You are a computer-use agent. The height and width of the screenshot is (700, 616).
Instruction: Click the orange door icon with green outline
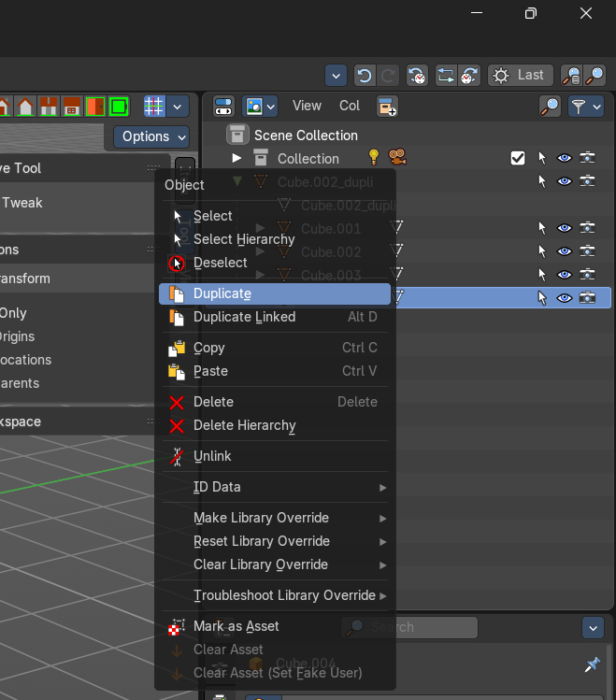pos(95,107)
